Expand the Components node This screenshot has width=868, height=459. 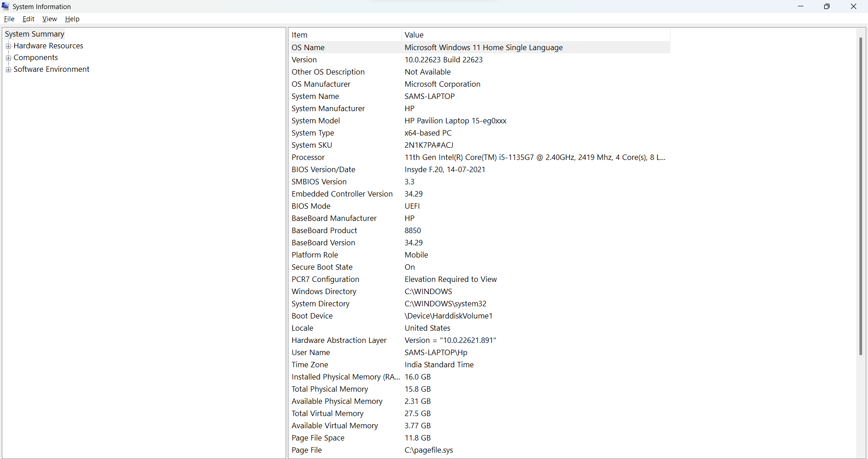click(x=8, y=57)
